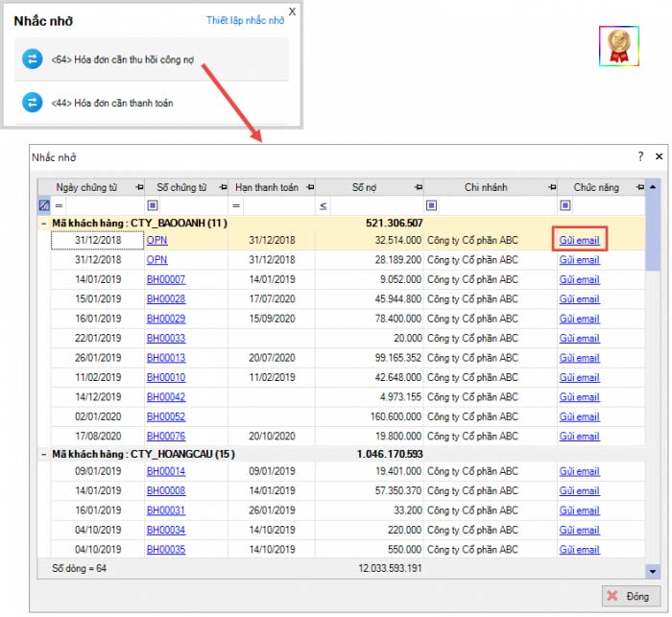Viewport: 672px width, 617px height.
Task: Open voucher BH00052
Action: [166, 416]
